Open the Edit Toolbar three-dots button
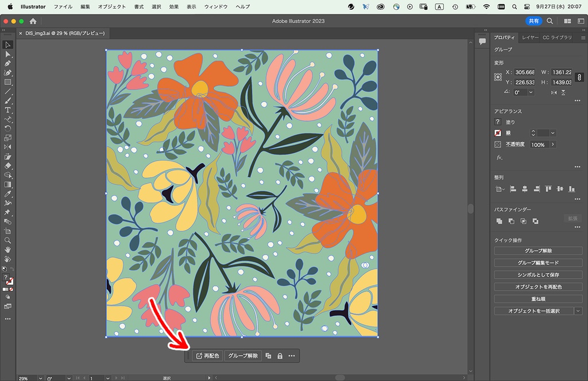The image size is (588, 381). [7, 319]
